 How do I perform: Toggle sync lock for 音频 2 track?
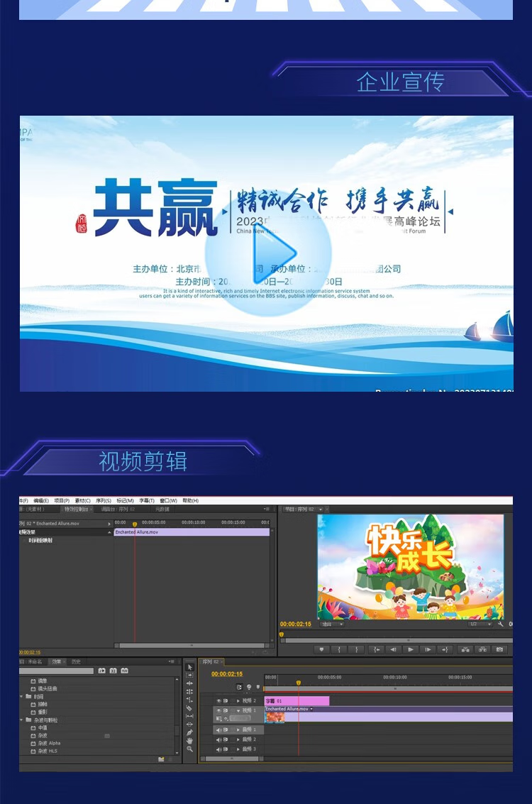coord(226,739)
